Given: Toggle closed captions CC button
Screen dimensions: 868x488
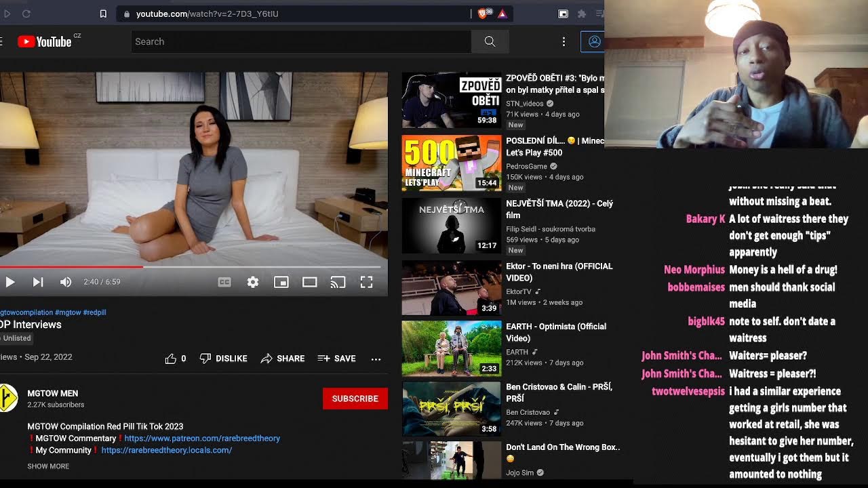Looking at the screenshot, I should coord(224,282).
